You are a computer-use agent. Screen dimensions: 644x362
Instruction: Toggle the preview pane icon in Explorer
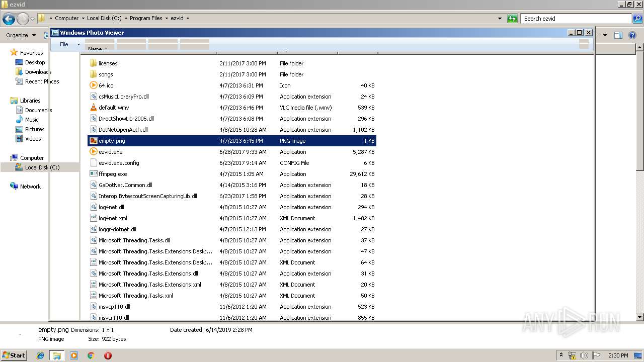click(x=618, y=35)
